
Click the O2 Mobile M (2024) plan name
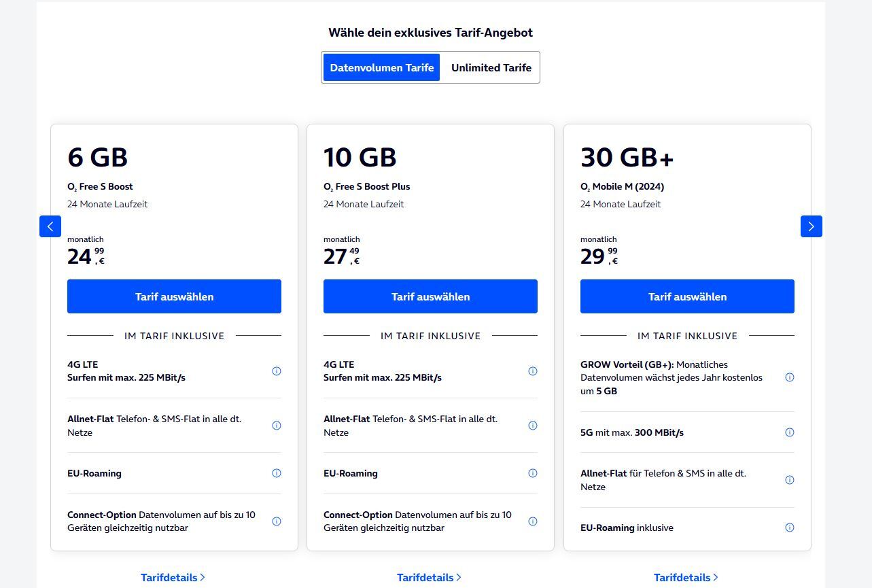click(623, 187)
